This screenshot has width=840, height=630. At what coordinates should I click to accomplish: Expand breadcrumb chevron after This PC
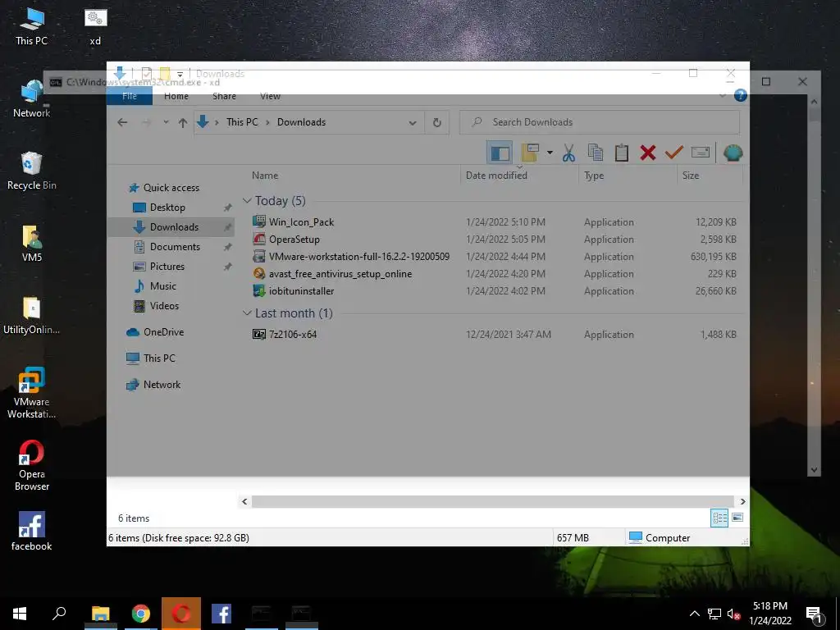click(268, 123)
